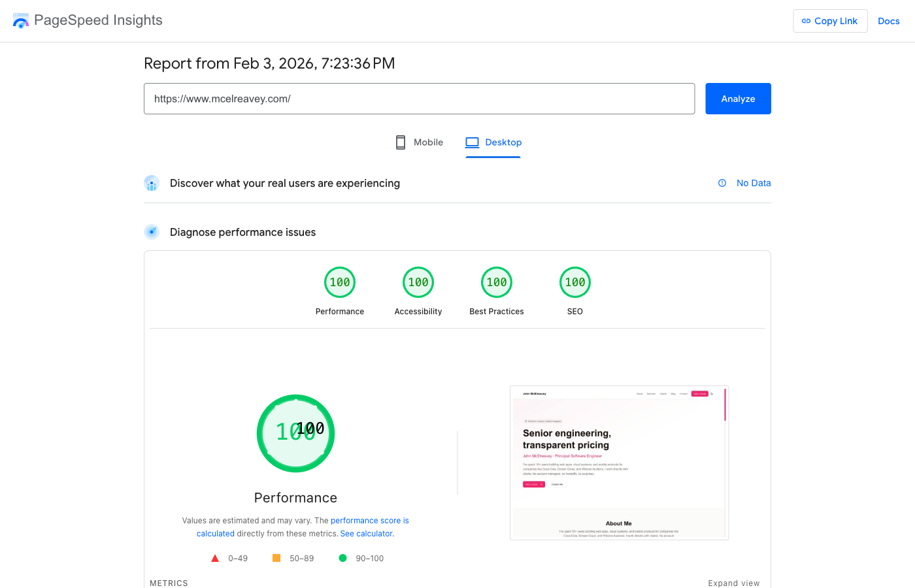Click the PageSpeed Insights logo icon
This screenshot has width=915, height=588.
[20, 20]
